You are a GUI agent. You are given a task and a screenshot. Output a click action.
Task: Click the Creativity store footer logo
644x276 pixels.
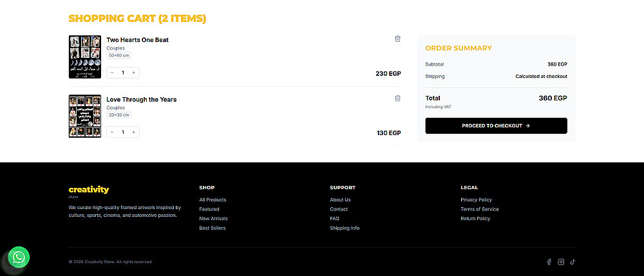pos(89,190)
